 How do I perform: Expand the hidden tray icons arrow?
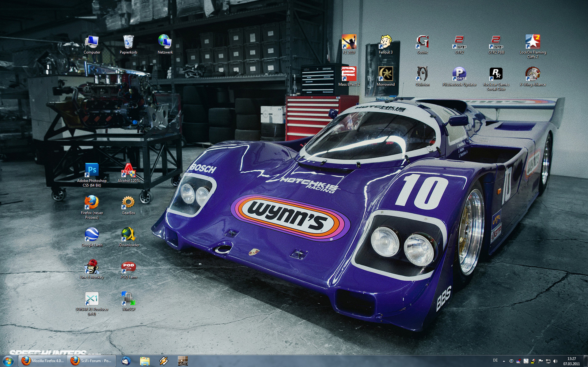504,361
